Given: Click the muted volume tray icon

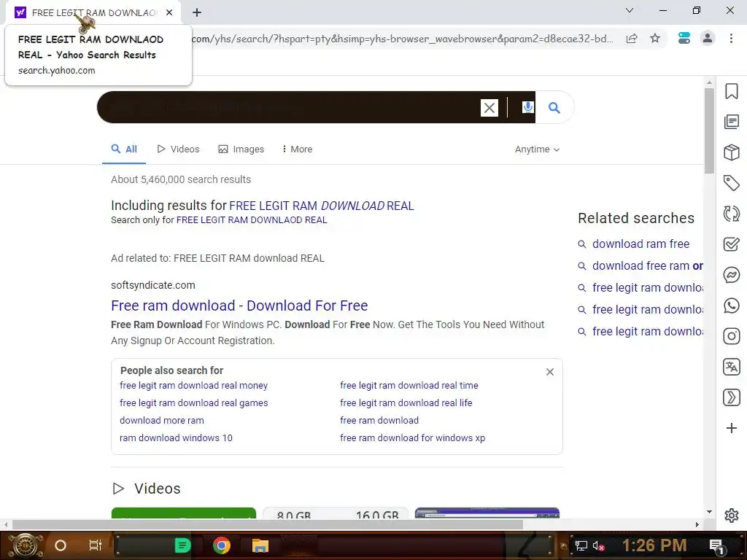Looking at the screenshot, I should tap(598, 545).
